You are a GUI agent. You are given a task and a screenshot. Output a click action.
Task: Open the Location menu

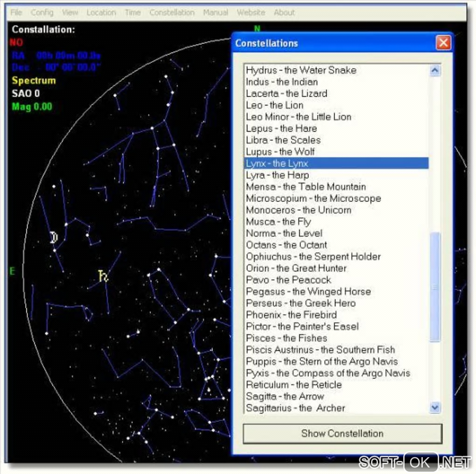pyautogui.click(x=101, y=13)
